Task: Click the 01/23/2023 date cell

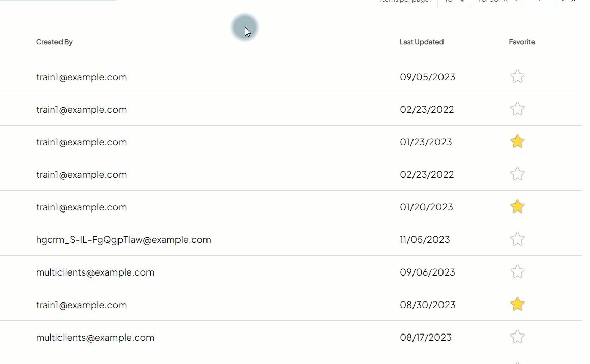Action: click(426, 142)
